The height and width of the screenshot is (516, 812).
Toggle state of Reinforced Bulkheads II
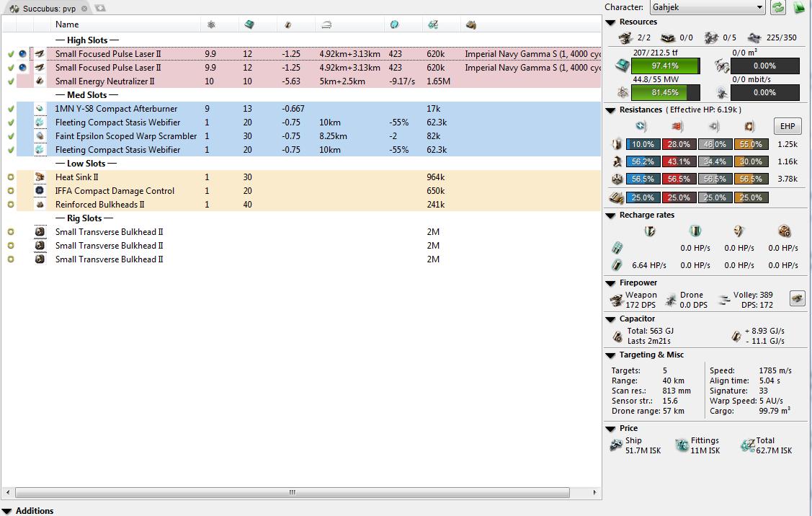10,205
